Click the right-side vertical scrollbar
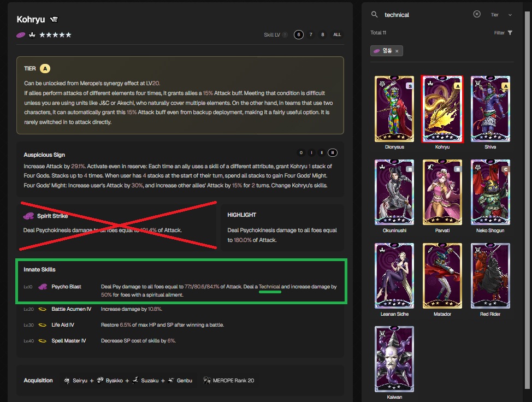 (x=527, y=200)
